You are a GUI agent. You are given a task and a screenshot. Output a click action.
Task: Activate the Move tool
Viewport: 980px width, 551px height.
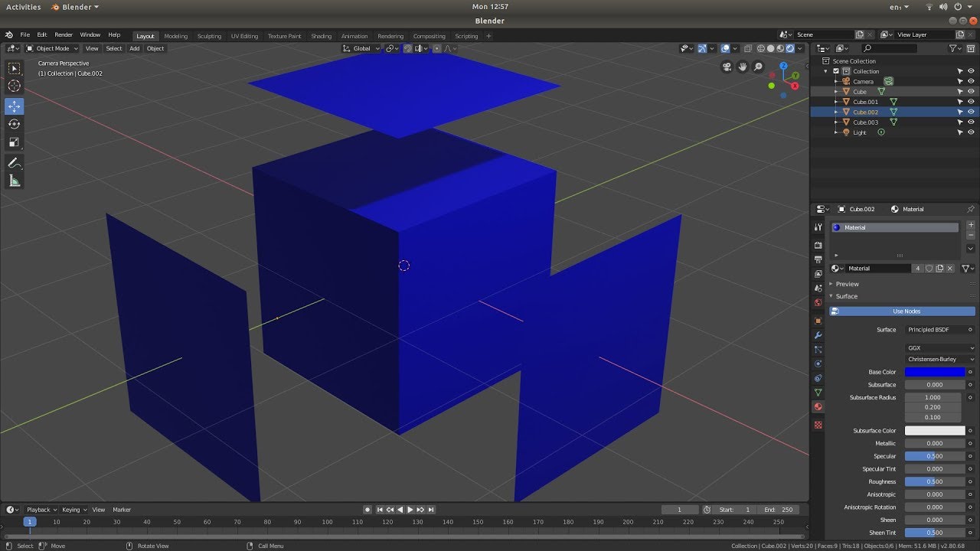pyautogui.click(x=15, y=106)
